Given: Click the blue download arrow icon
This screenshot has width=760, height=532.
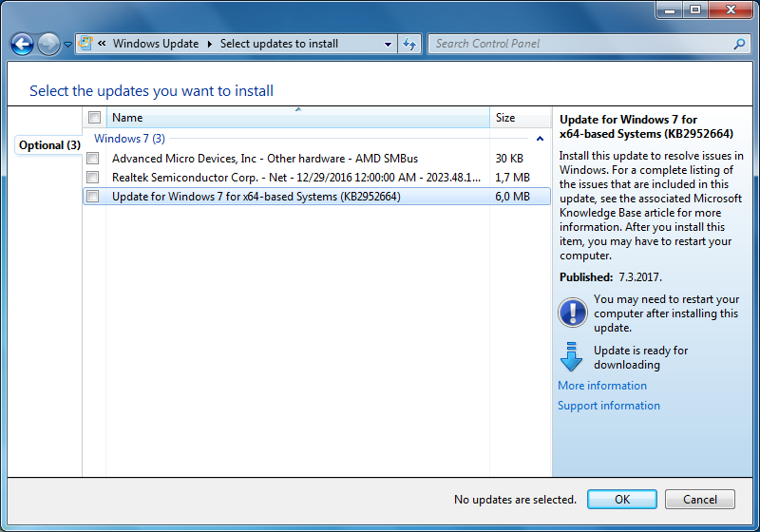Looking at the screenshot, I should coord(572,357).
